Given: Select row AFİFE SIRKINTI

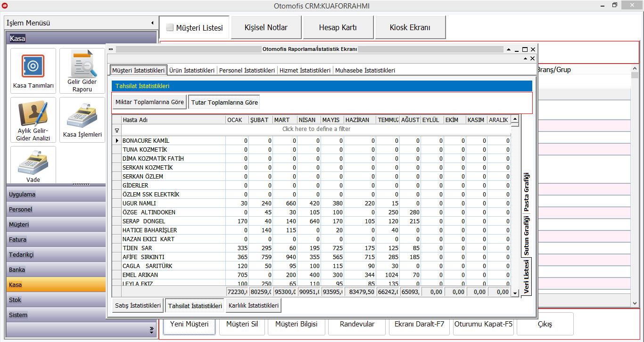Looking at the screenshot, I should tap(312, 257).
